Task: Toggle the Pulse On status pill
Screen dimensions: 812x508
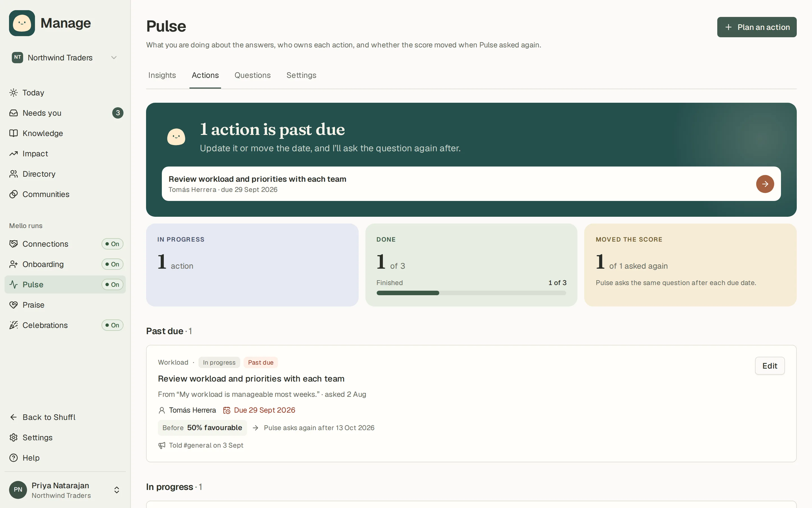Action: click(112, 284)
